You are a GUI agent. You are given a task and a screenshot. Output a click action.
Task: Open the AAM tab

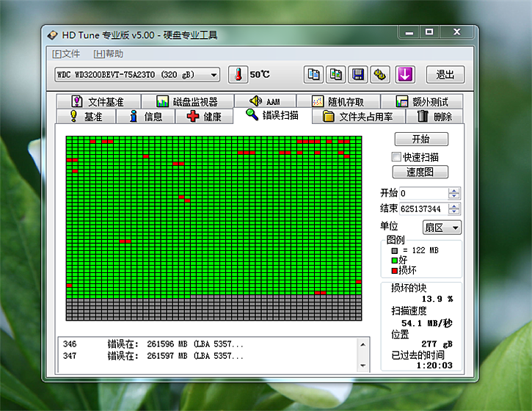pos(265,101)
